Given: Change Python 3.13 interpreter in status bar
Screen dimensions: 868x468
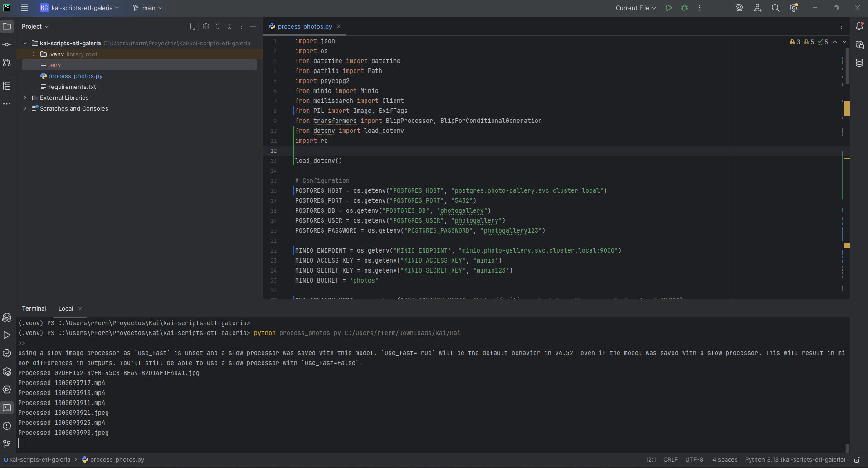Looking at the screenshot, I should [x=795, y=460].
